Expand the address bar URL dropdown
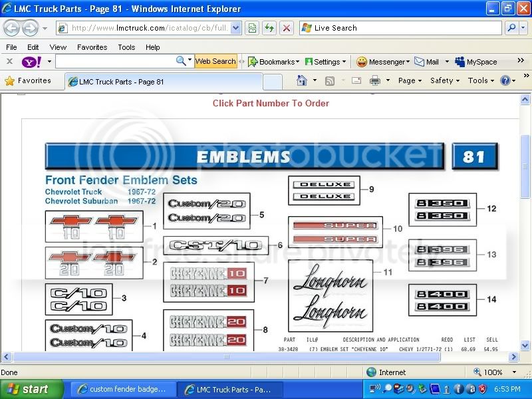The width and height of the screenshot is (532, 399). (x=236, y=28)
